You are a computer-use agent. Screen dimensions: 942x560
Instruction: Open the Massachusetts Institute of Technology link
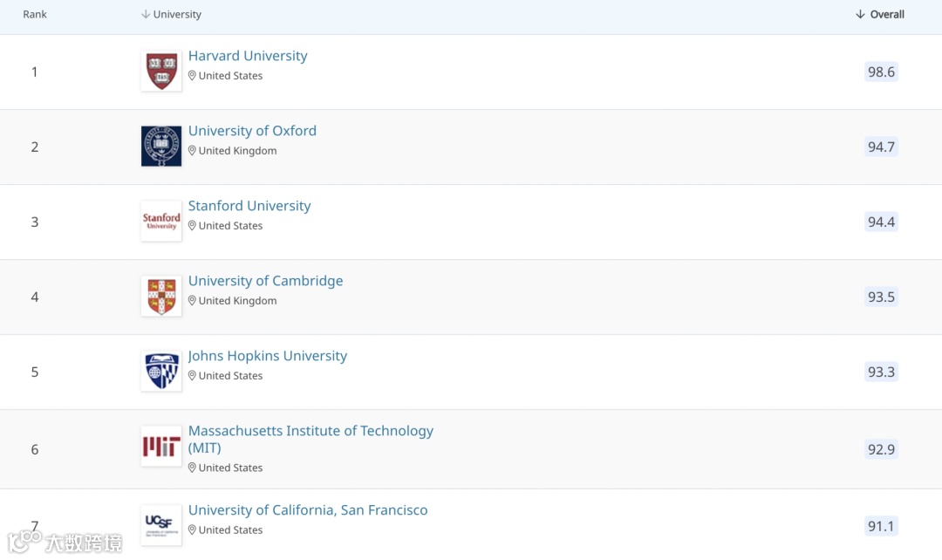click(x=311, y=431)
